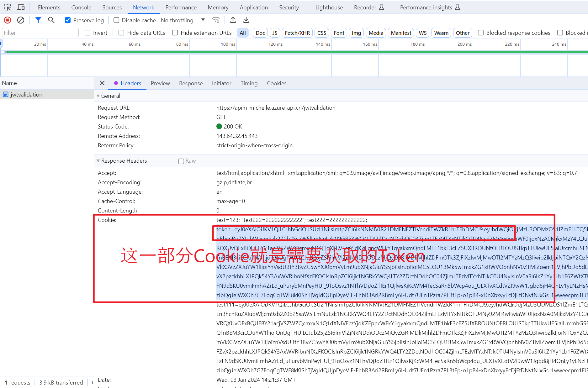Click the export HAR download icon
The width and height of the screenshot is (588, 388).
246,20
